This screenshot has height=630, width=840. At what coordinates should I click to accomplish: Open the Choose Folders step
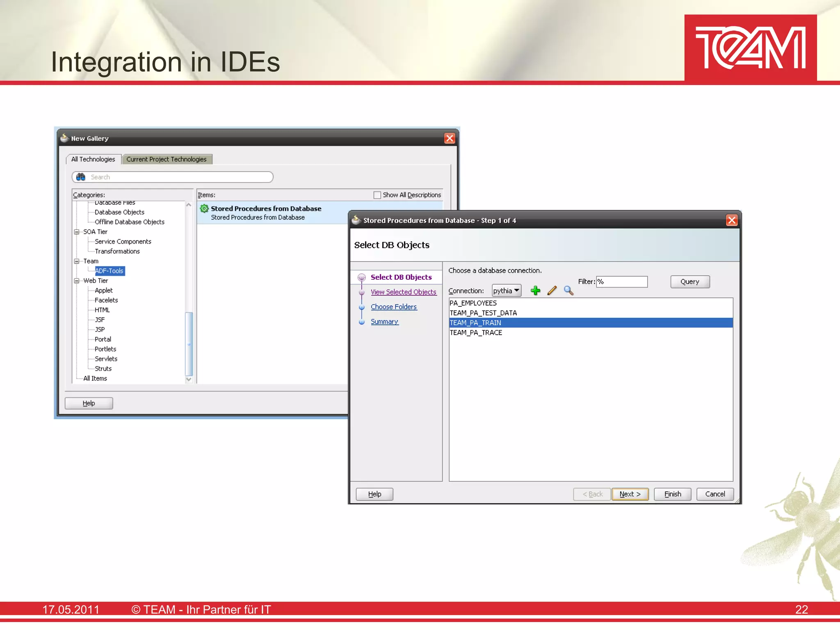[x=394, y=307]
